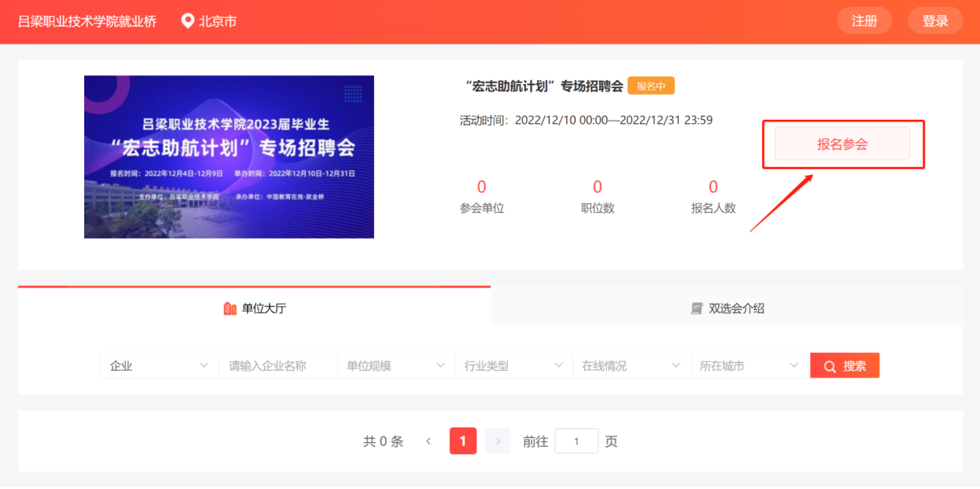Click the job fair banner image
Image resolution: width=980 pixels, height=489 pixels.
click(x=229, y=157)
